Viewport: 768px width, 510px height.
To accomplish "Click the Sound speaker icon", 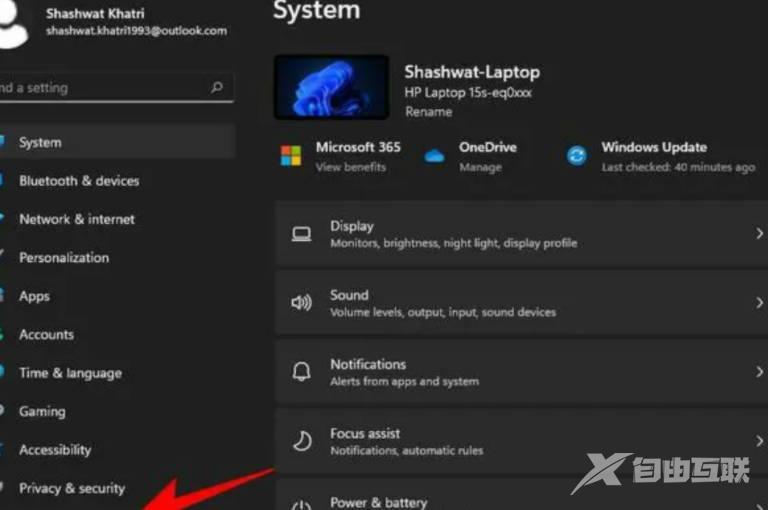I will coord(301,303).
